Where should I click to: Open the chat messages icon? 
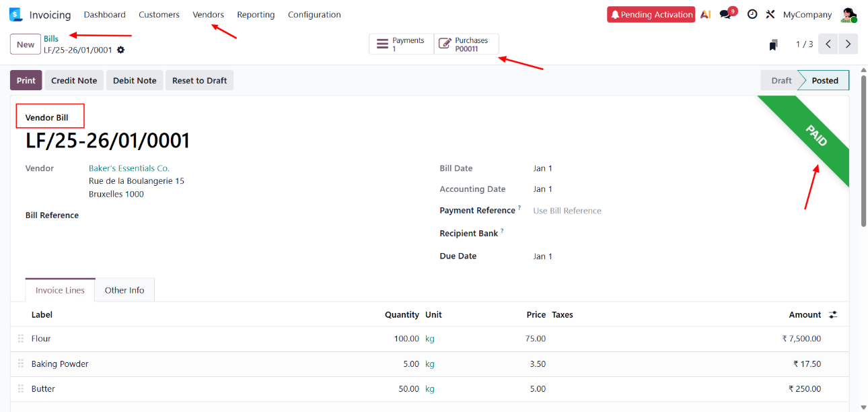[x=726, y=14]
